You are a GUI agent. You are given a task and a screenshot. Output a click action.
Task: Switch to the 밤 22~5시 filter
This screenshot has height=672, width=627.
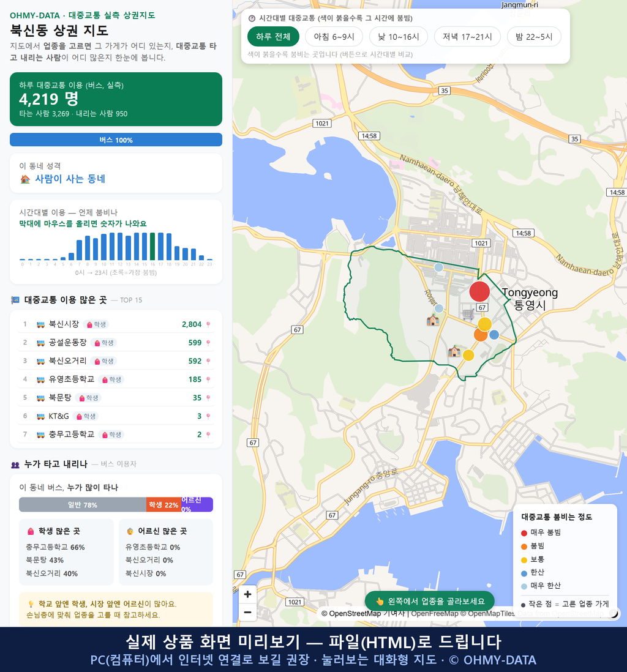534,37
